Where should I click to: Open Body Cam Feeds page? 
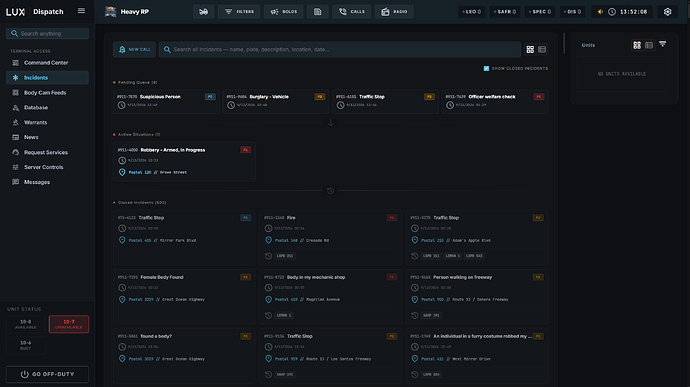click(x=48, y=93)
